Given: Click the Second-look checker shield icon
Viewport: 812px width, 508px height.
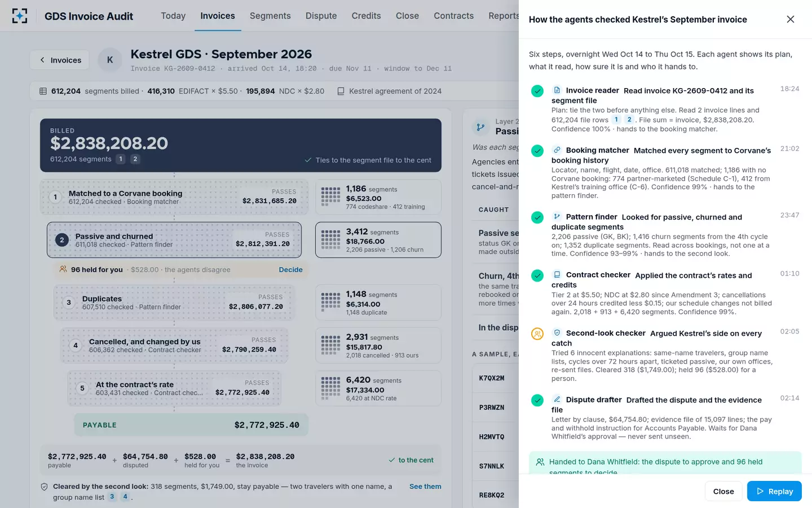Looking at the screenshot, I should pos(557,333).
